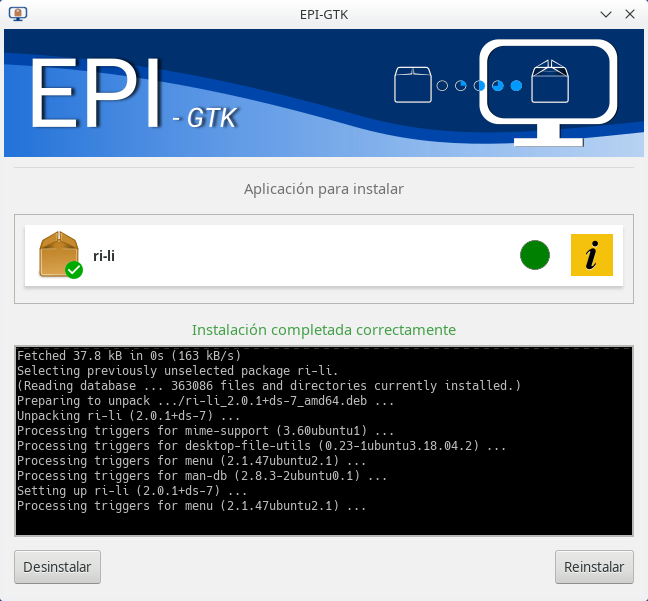648x601 pixels.
Task: Click the 'Reading database' terminal line
Action: click(x=269, y=386)
